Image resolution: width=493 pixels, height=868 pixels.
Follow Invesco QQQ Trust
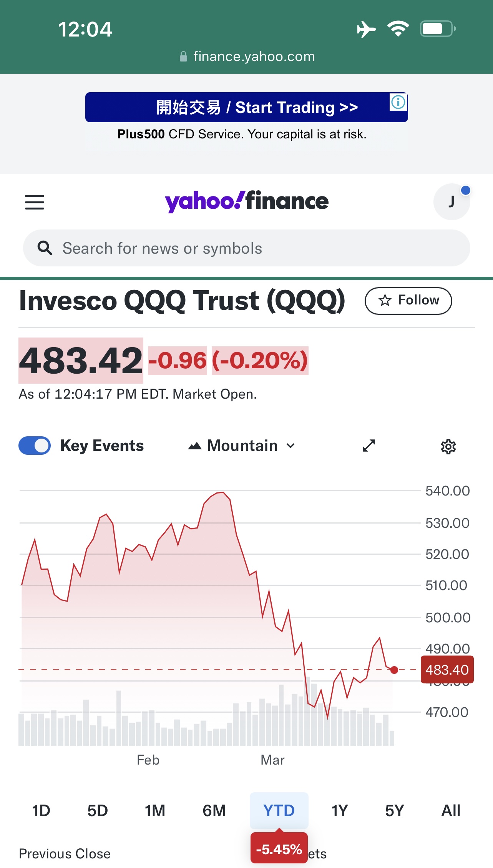(408, 301)
